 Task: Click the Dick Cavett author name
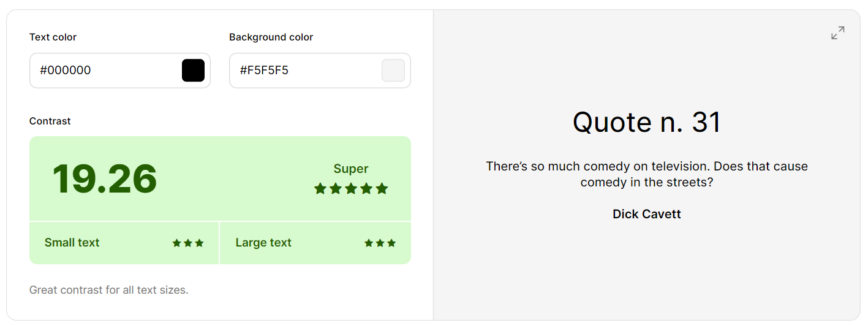tap(647, 214)
